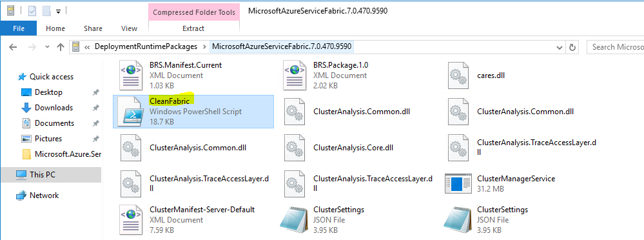Select ClusterManifest-Server-Default XML file icon

click(131, 220)
